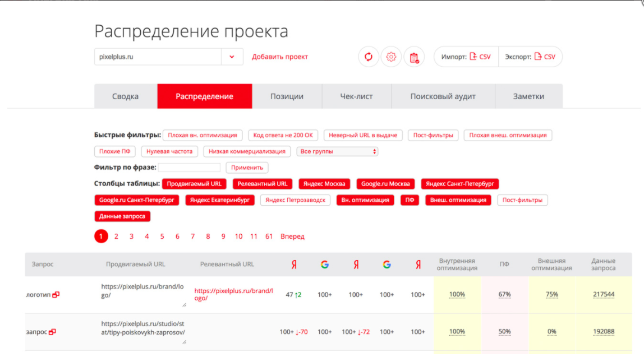644x362 pixels.
Task: Disable the Яндекс Москва table column
Action: click(x=324, y=184)
